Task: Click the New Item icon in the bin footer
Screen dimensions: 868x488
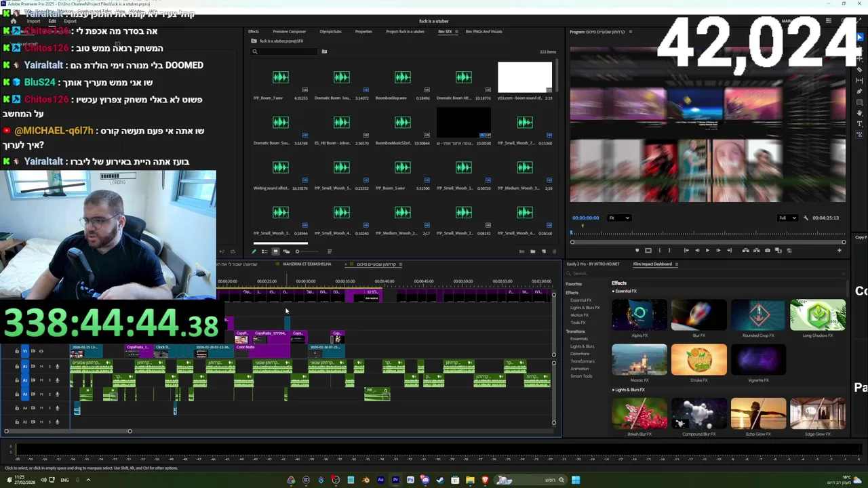Action: (544, 251)
